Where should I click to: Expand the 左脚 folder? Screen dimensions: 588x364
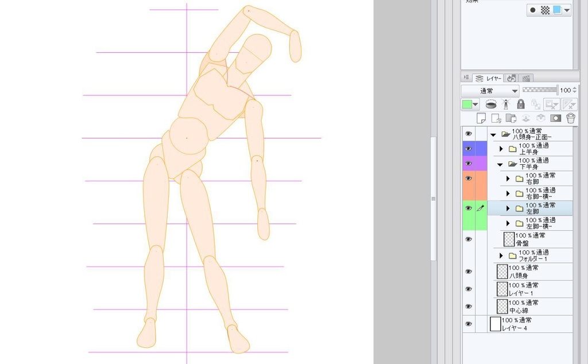click(x=508, y=208)
